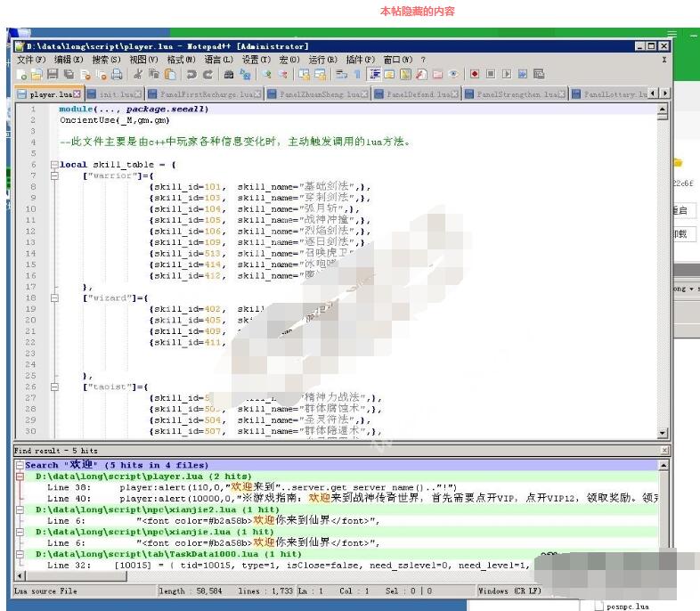
Task: Close the player.lua tab with its X button
Action: 77,94
